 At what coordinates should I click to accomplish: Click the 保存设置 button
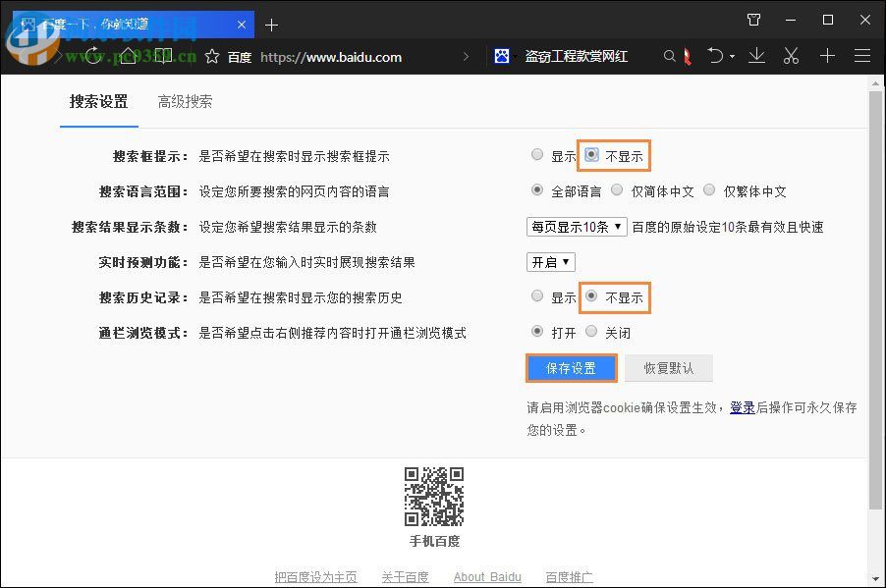(x=572, y=366)
